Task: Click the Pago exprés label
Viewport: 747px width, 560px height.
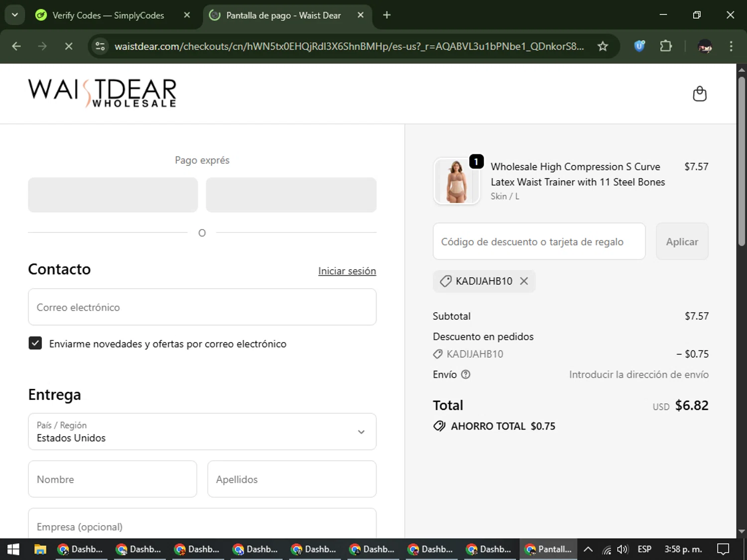Action: point(202,160)
